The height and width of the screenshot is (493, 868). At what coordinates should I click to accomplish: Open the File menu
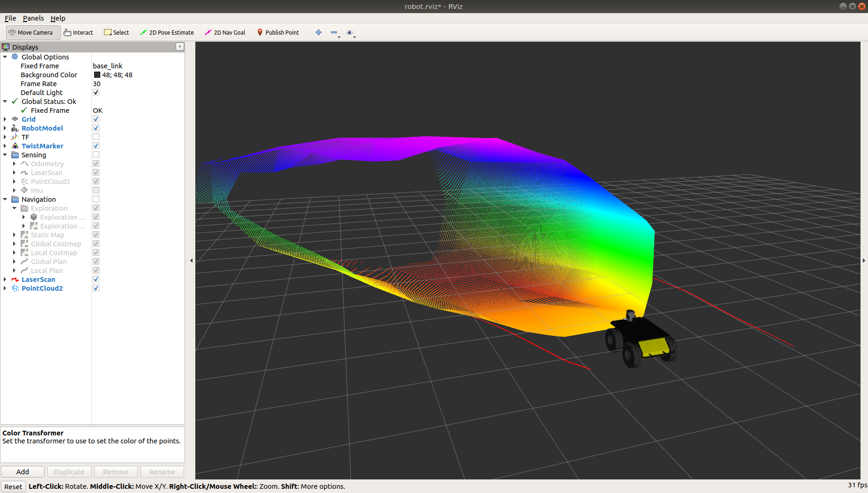click(10, 18)
